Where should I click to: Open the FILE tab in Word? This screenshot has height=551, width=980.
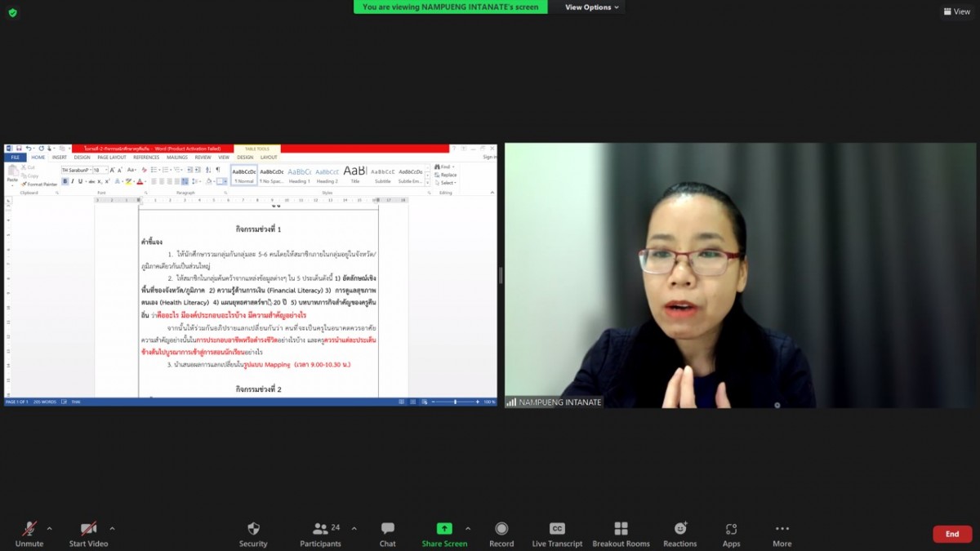[15, 158]
